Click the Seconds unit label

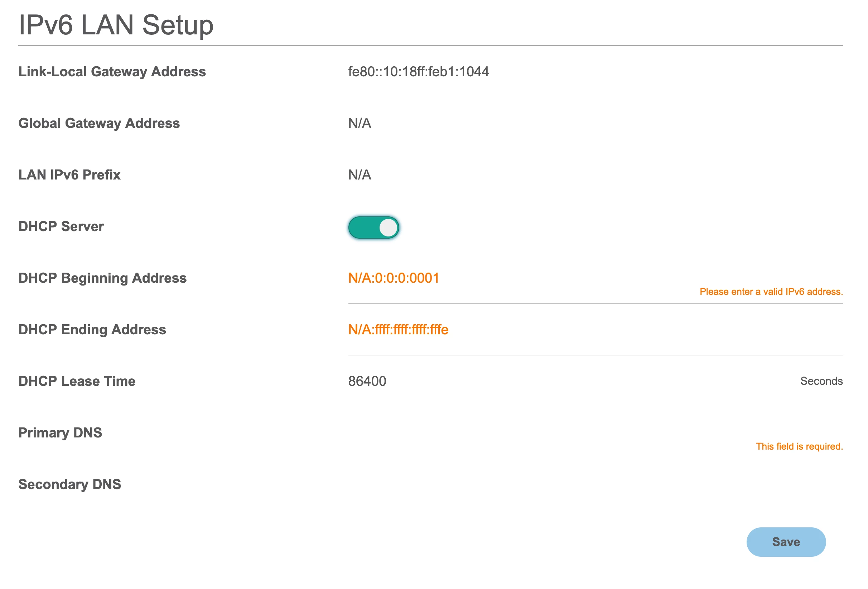pos(821,381)
